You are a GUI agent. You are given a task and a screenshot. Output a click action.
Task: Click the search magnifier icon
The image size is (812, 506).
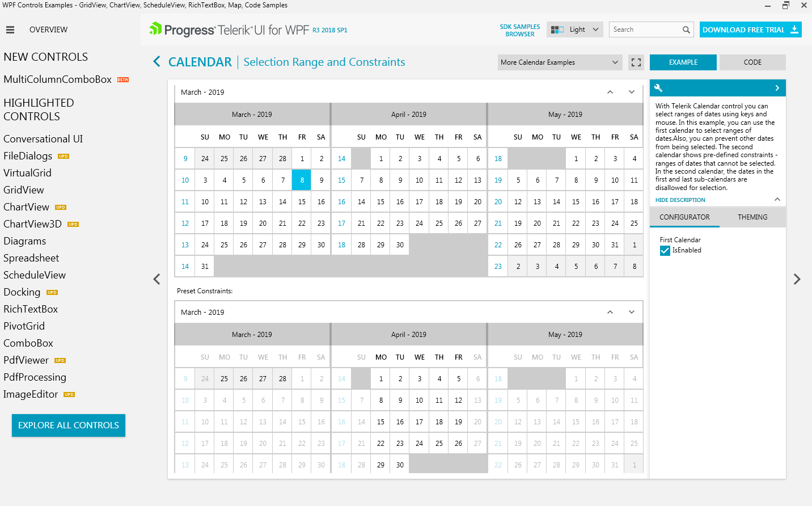tap(686, 29)
